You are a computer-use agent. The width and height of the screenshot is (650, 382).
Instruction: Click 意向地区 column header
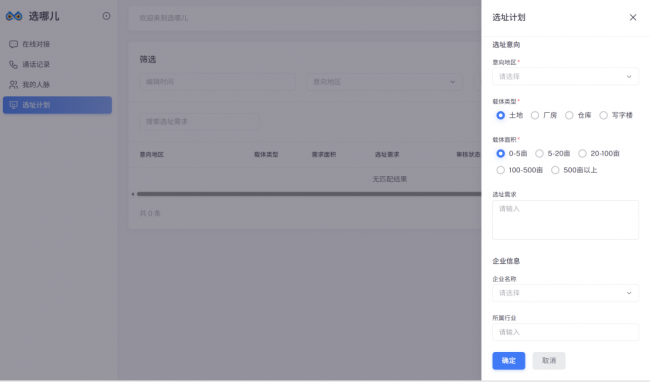(x=152, y=155)
